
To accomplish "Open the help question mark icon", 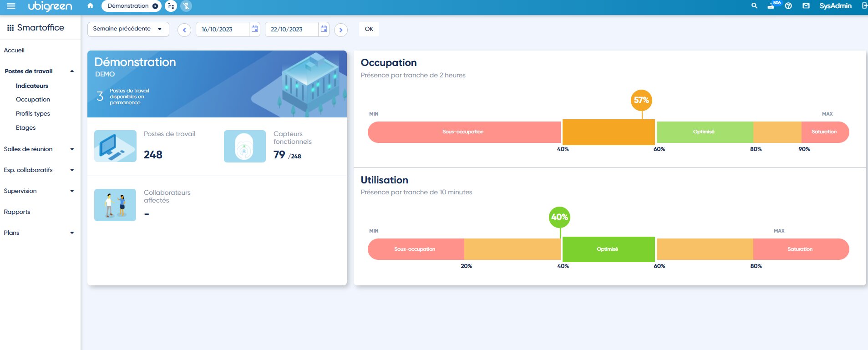I will coord(788,6).
